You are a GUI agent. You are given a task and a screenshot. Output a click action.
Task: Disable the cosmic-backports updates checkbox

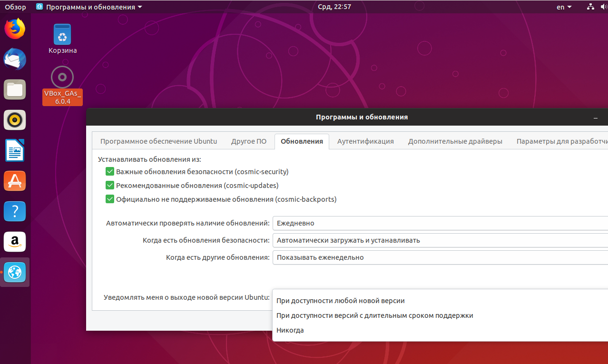pos(110,199)
